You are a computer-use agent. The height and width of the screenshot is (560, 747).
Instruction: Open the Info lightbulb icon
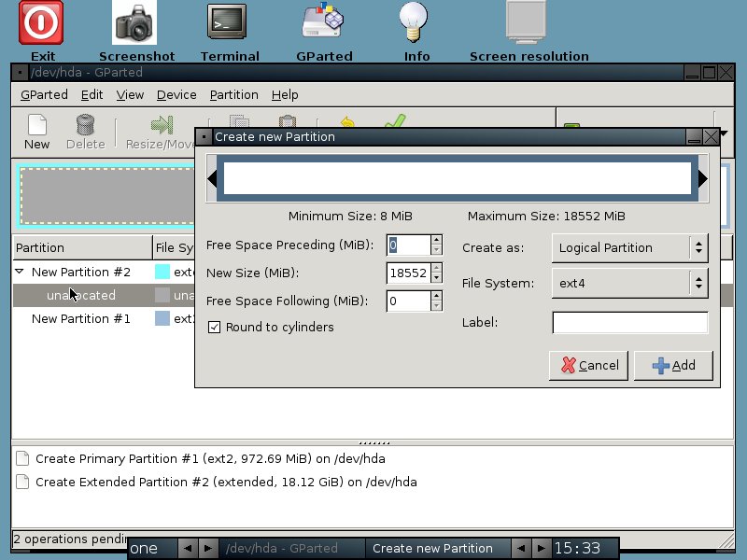pos(414,21)
